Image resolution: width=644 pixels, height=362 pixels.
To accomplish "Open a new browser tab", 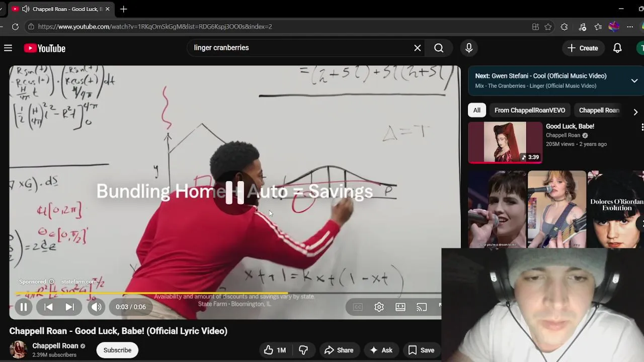I will (123, 9).
